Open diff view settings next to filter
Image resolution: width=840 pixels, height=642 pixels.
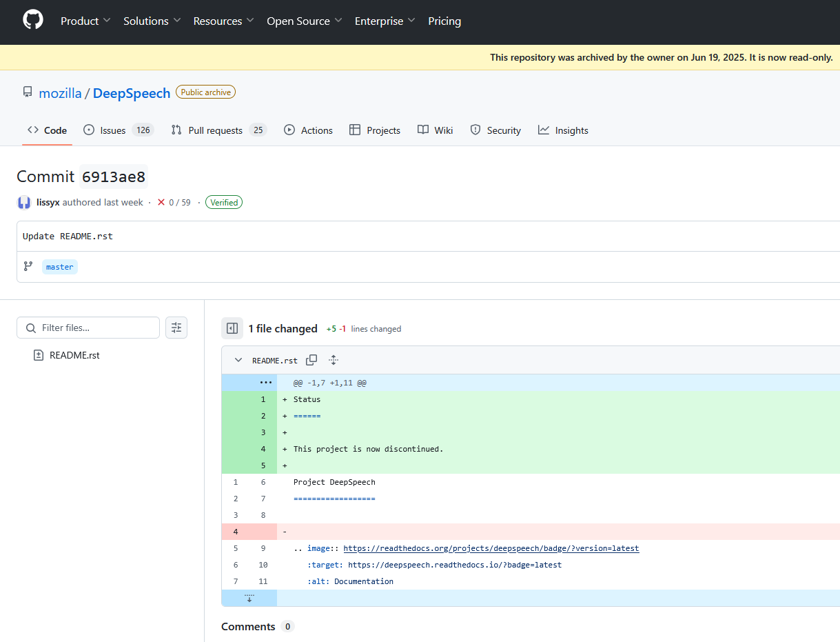[176, 328]
